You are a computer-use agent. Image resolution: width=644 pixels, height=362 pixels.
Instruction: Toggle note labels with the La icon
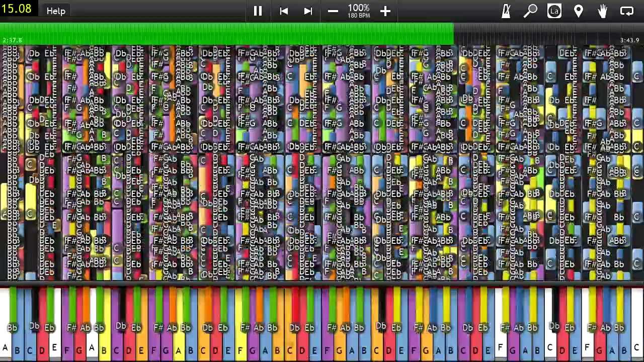coord(554,11)
